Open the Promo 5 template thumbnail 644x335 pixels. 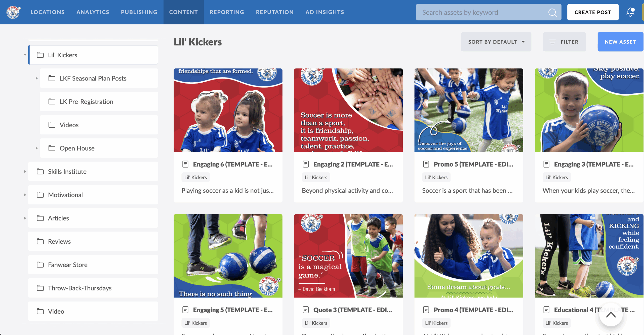coord(468,110)
